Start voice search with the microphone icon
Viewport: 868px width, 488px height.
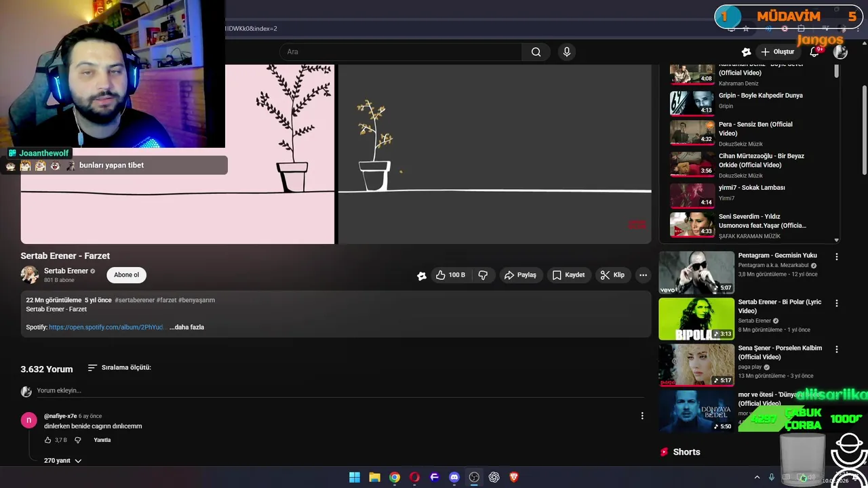click(x=567, y=52)
